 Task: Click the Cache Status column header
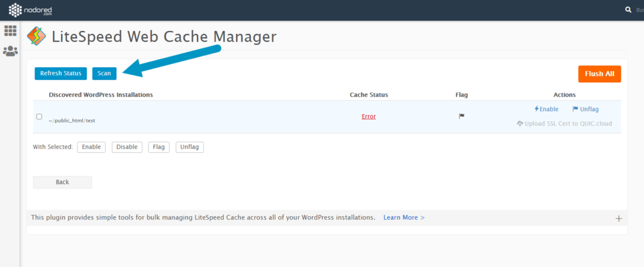click(x=369, y=95)
